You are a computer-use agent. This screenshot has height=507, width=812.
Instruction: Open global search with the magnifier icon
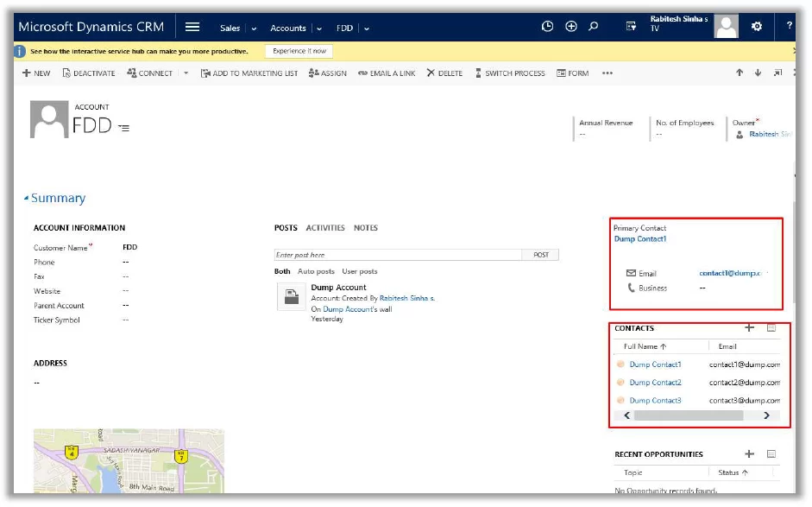pos(592,27)
